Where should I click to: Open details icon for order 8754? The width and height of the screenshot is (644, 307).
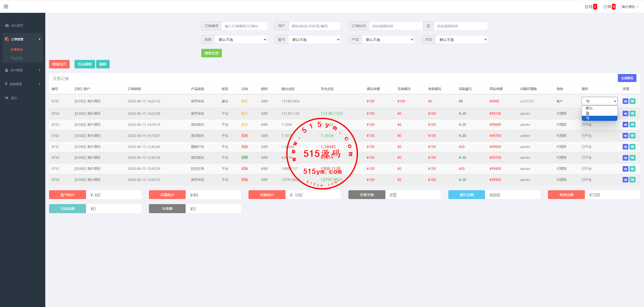(x=632, y=180)
